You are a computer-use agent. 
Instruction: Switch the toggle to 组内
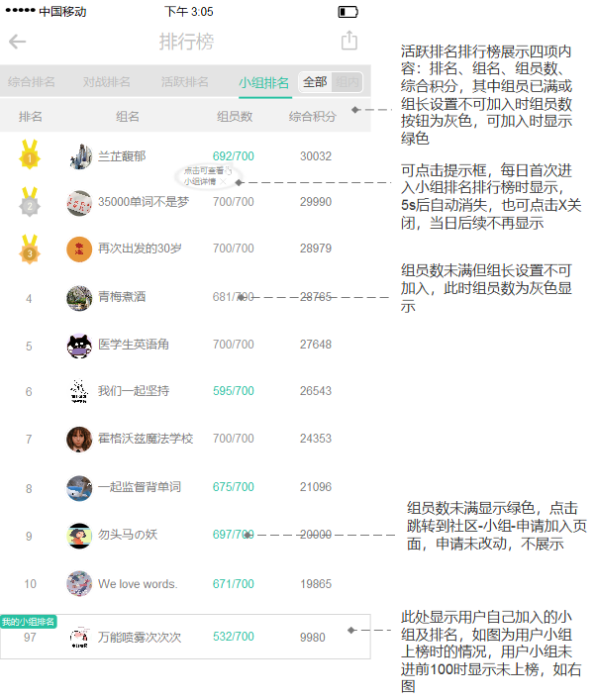347,82
